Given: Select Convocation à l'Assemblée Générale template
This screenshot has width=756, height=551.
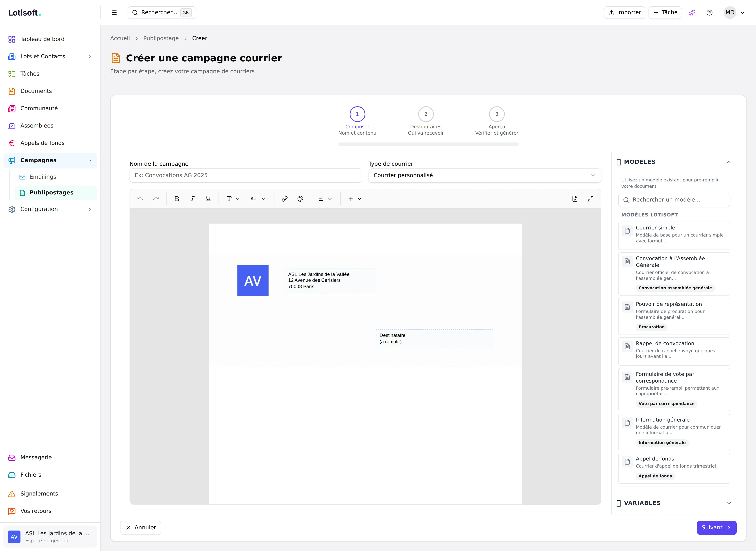Looking at the screenshot, I should pos(674,274).
